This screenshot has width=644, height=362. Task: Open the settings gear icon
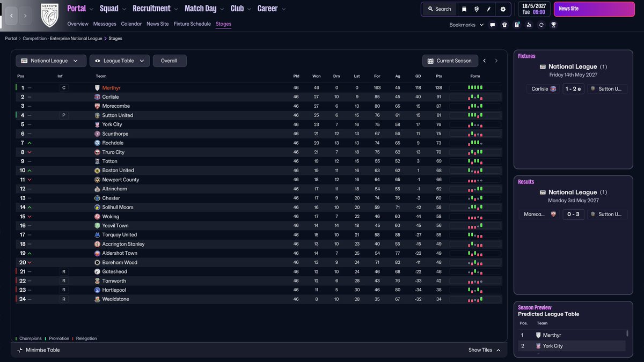point(503,9)
